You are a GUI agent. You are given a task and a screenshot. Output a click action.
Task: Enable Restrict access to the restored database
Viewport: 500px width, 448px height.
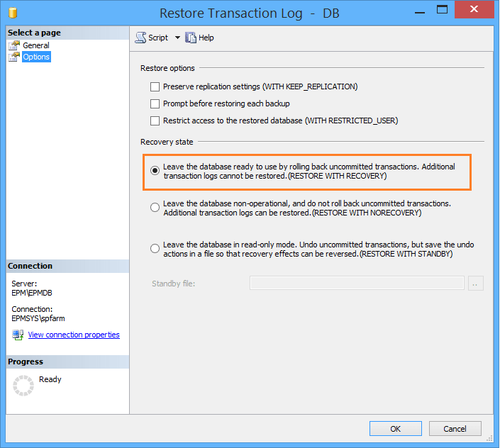click(x=155, y=121)
